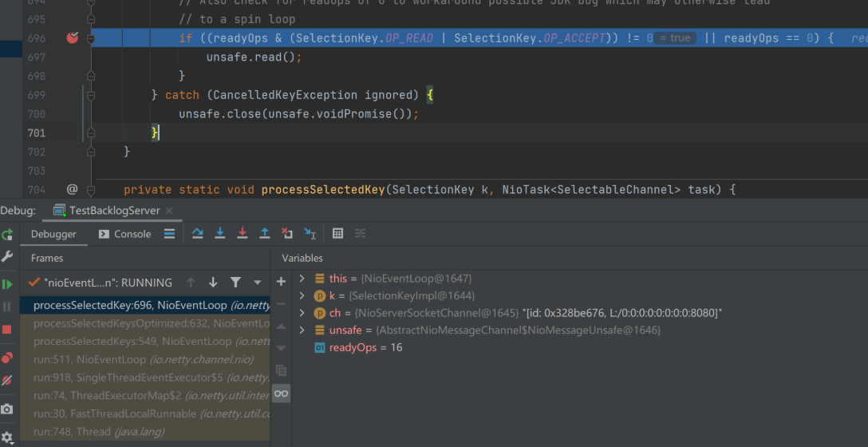868x447 pixels.
Task: Open the thread selector dropdown arrow
Action: (x=258, y=283)
